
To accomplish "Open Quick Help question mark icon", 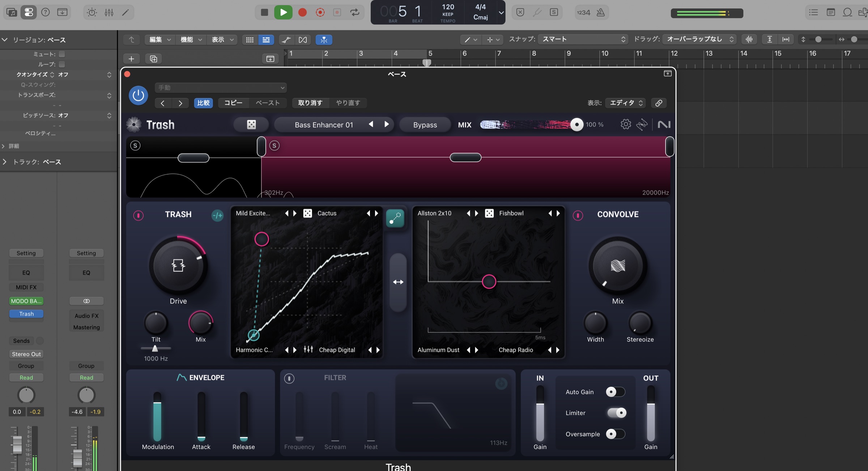I will point(45,12).
